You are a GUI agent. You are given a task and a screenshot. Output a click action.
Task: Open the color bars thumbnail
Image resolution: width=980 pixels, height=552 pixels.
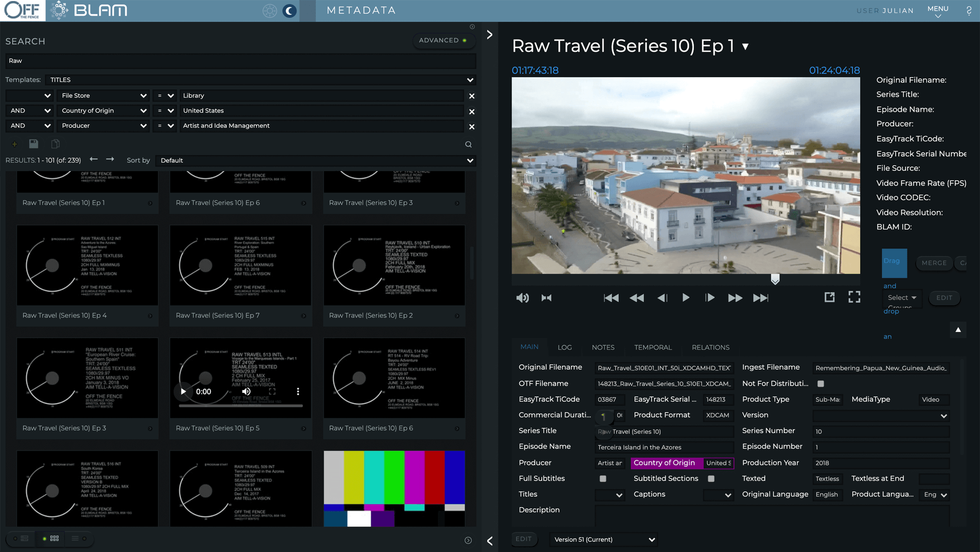[394, 489]
